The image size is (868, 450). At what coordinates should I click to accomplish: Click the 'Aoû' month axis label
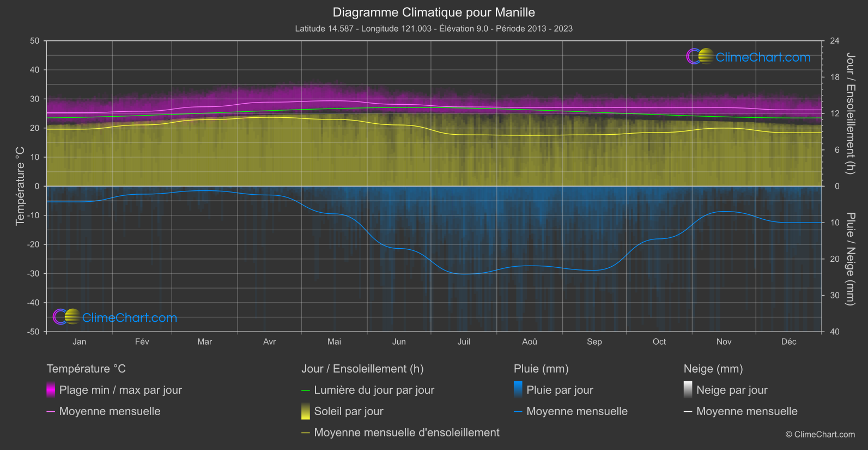pos(530,341)
